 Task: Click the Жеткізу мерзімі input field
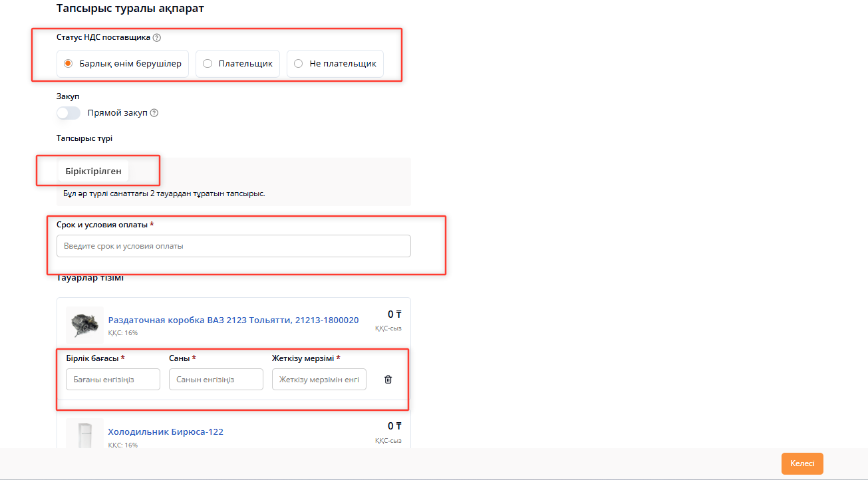[319, 380]
